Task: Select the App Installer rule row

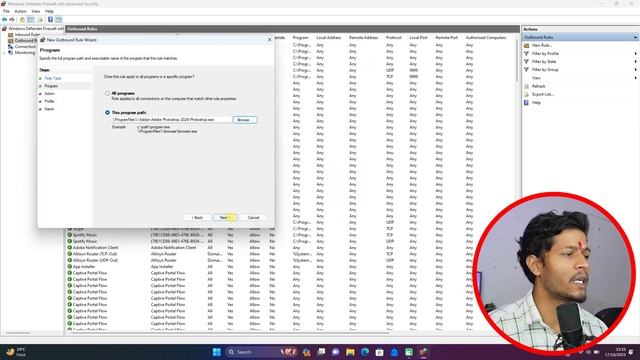Action: pyautogui.click(x=269, y=267)
